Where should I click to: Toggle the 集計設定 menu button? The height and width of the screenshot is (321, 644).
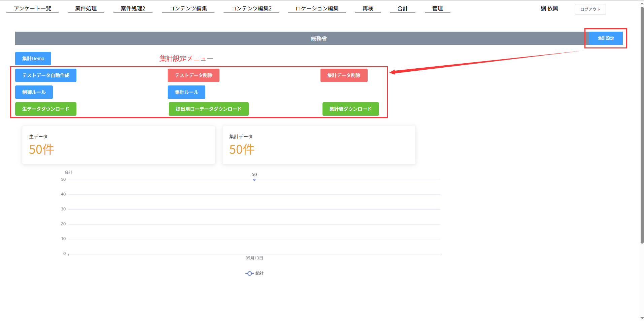pos(606,38)
